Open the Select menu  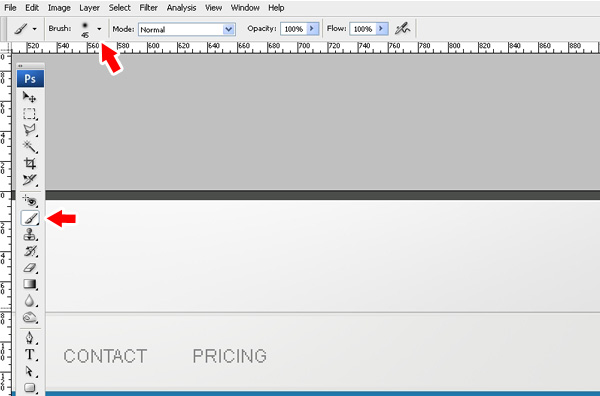point(119,8)
